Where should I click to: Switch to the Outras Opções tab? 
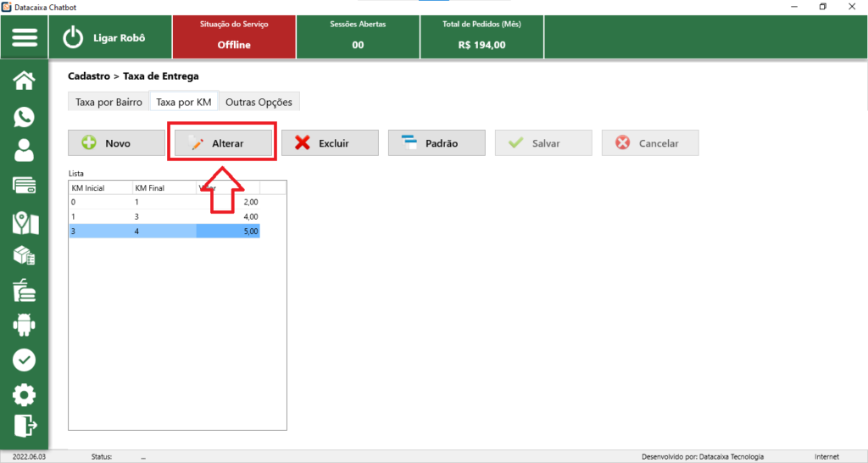pos(259,102)
